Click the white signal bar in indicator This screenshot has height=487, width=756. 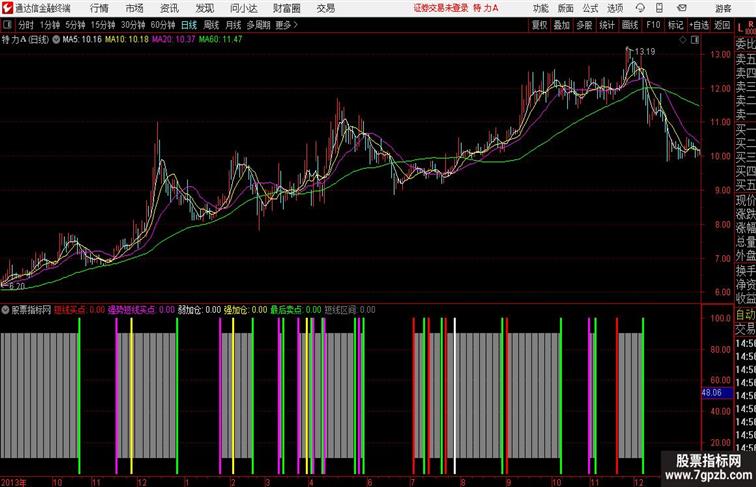pos(455,395)
